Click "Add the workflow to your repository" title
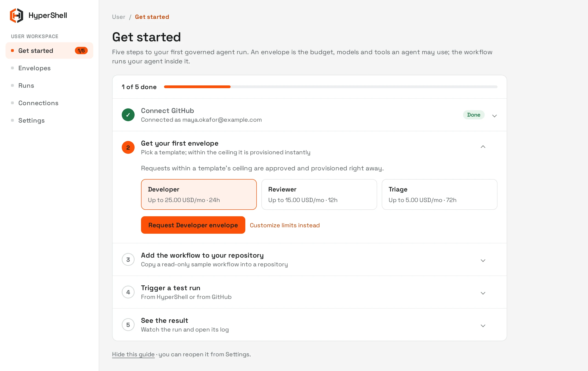Screen dimensions: 588x371 (202, 255)
